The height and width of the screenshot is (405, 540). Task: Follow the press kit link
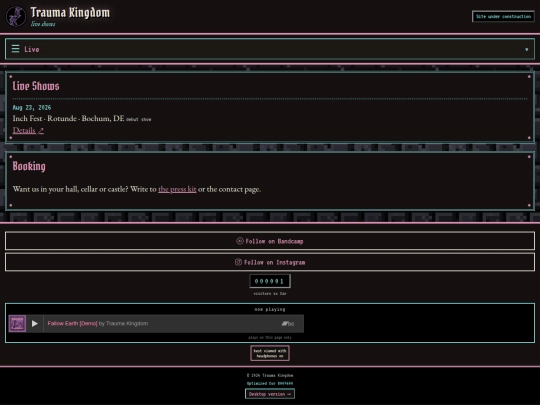pos(177,189)
